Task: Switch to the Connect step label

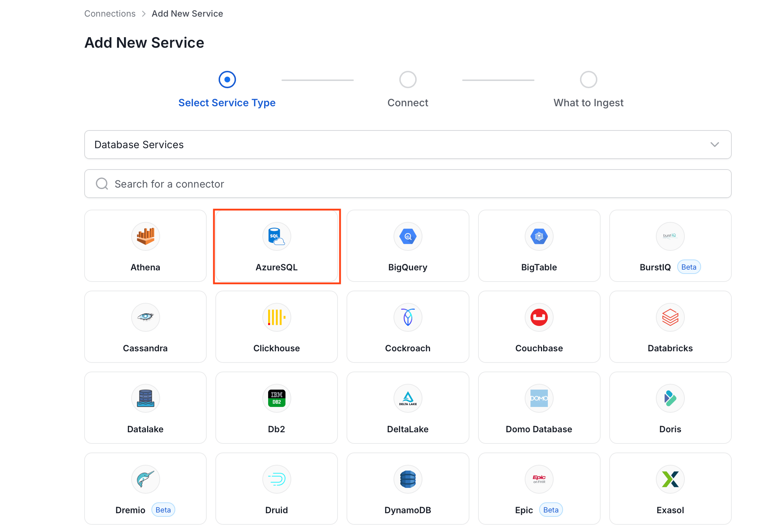Action: tap(408, 103)
